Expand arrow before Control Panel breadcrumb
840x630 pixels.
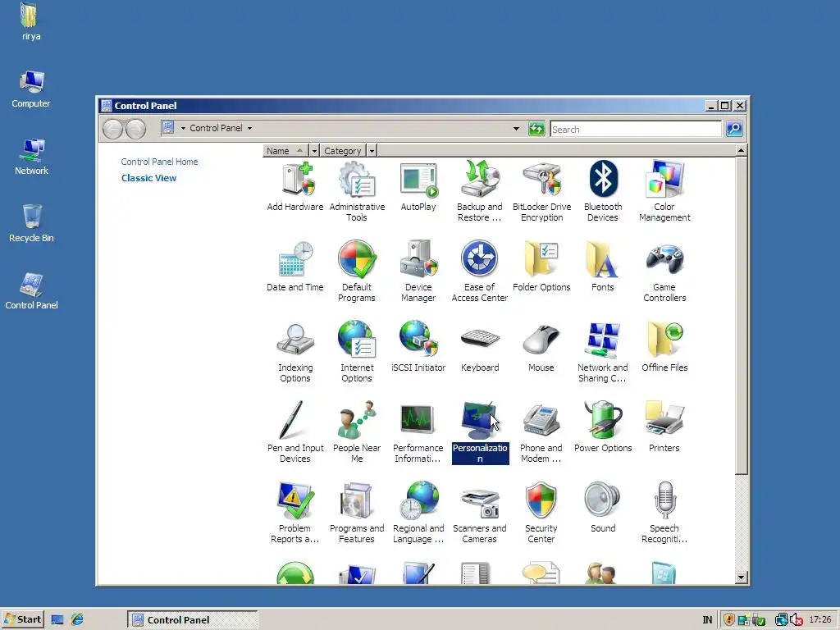(183, 129)
